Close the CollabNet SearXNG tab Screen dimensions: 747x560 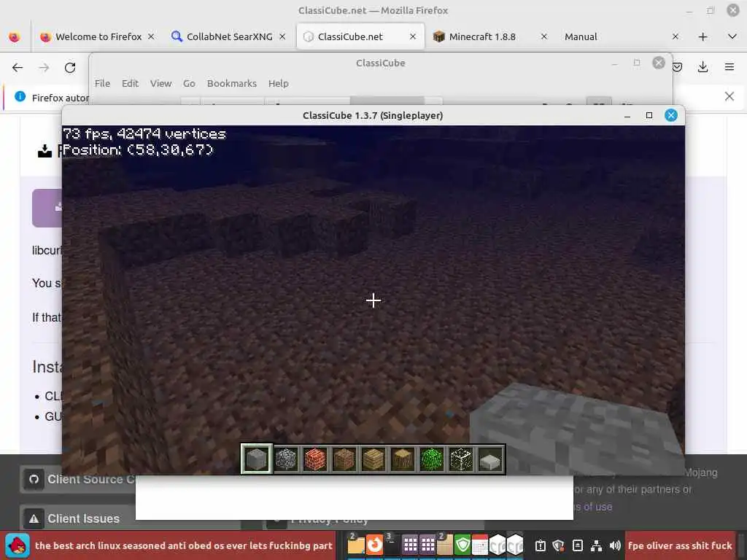(x=282, y=36)
